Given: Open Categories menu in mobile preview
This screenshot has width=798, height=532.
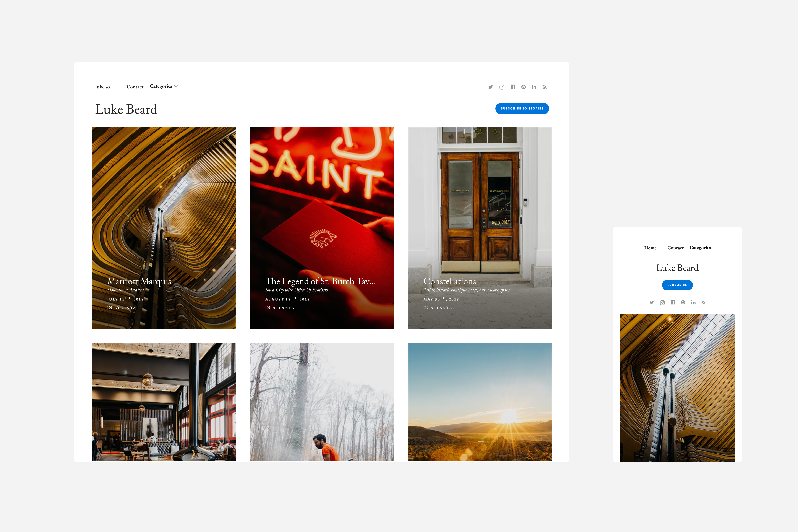Looking at the screenshot, I should [700, 248].
